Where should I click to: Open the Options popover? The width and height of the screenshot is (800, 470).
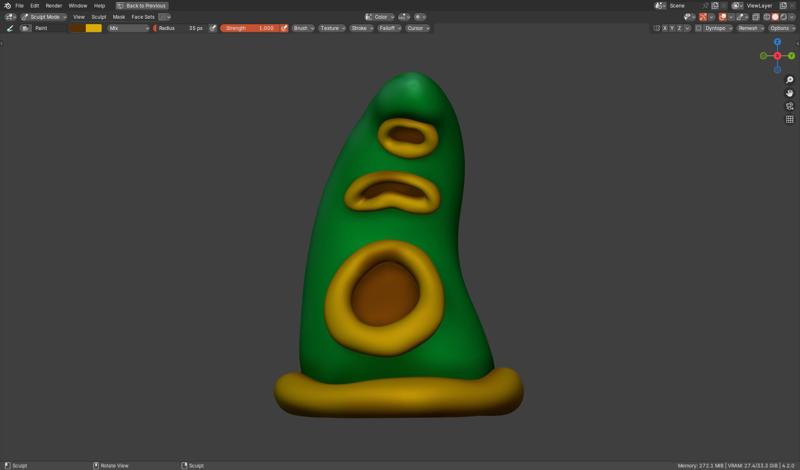coord(782,28)
